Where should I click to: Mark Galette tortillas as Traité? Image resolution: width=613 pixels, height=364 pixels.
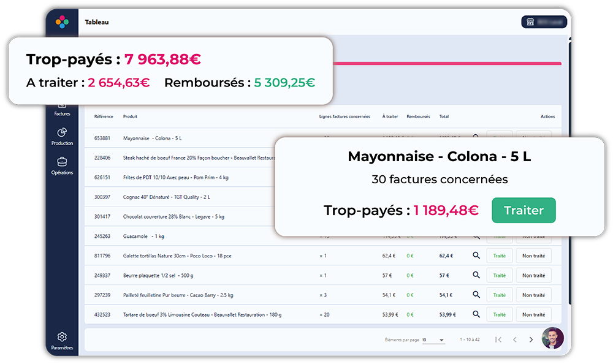499,256
